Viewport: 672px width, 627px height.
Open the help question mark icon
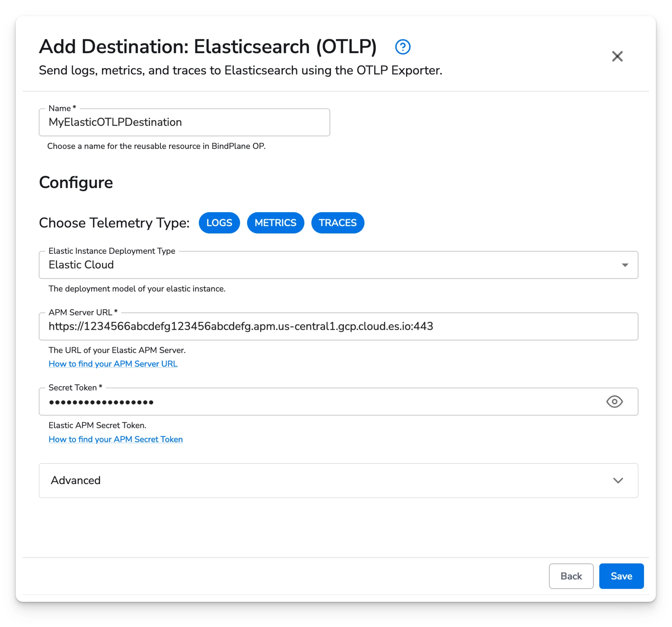(x=402, y=47)
